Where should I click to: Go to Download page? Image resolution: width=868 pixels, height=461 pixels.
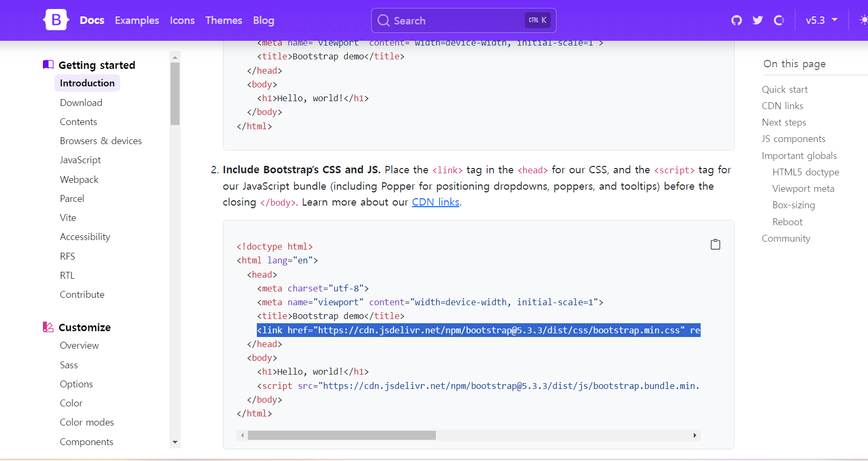pos(81,103)
